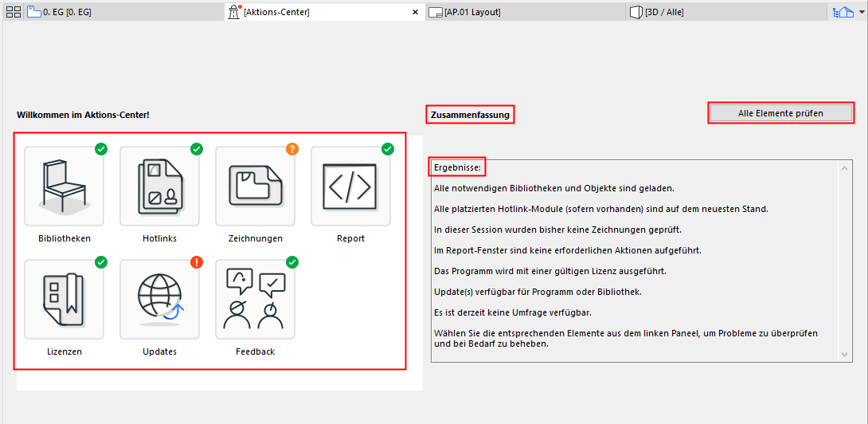Click the results scrollbar up arrow
The height and width of the screenshot is (424, 868).
click(844, 167)
